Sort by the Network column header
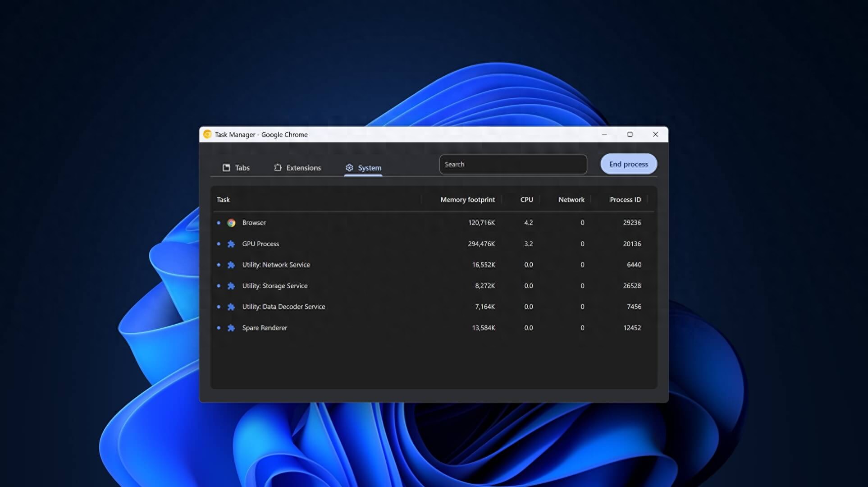Screen dimensions: 868x487 tap(571, 200)
